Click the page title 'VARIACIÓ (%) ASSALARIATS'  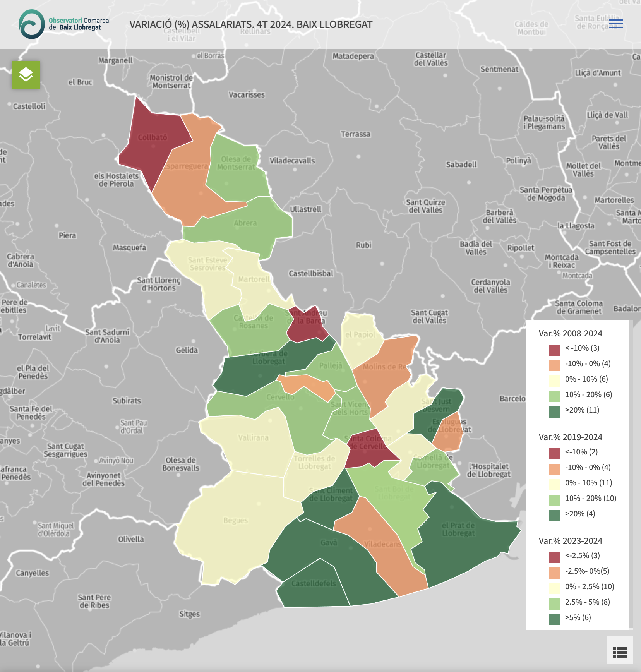pyautogui.click(x=250, y=24)
